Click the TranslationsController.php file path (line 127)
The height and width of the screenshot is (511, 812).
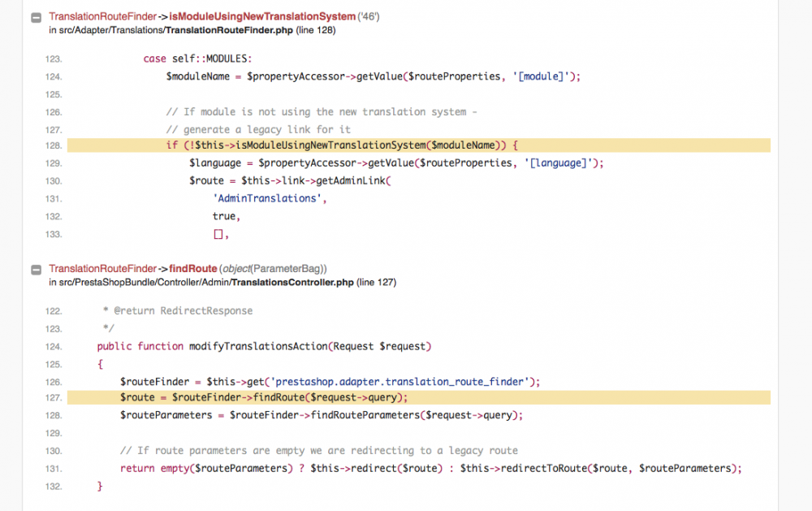click(222, 283)
